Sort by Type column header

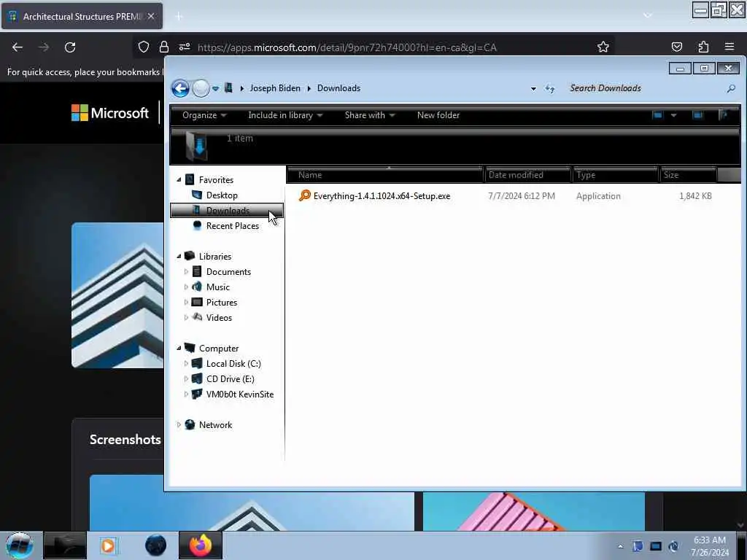point(616,175)
